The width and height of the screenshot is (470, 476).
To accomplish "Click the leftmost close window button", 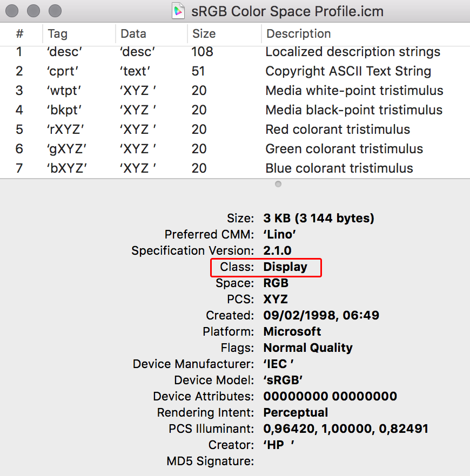I will [x=12, y=11].
